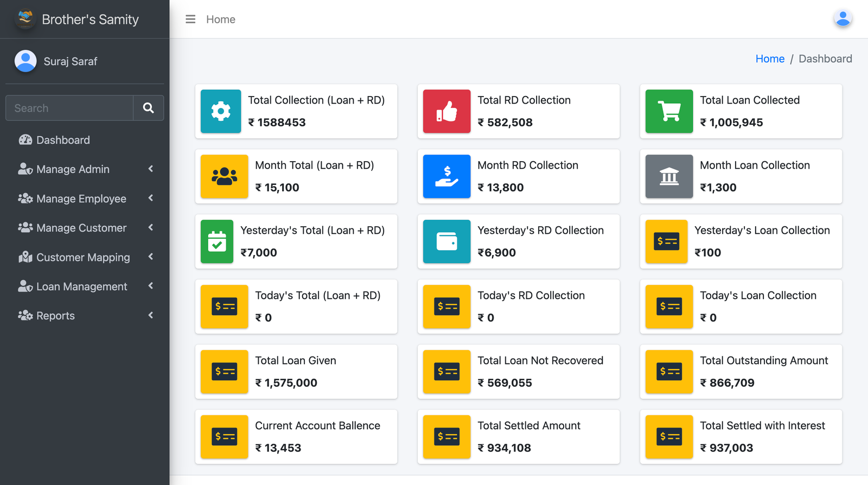Expand the Manage Customer chevron

(x=151, y=227)
